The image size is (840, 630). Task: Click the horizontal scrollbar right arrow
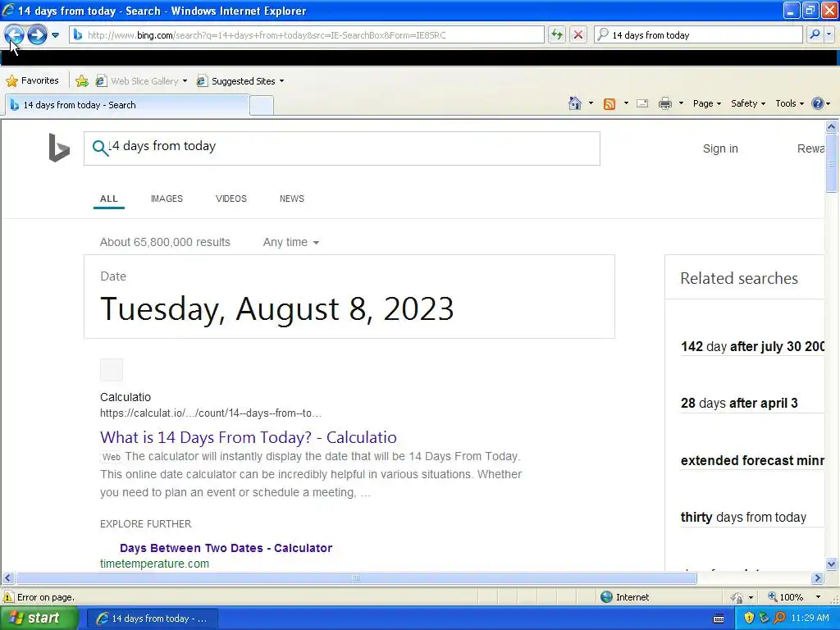click(818, 578)
